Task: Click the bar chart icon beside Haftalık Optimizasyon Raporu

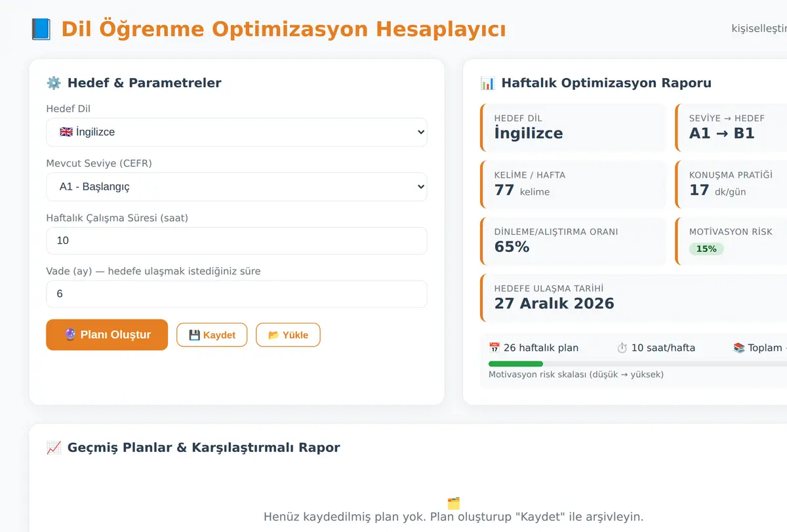Action: pyautogui.click(x=487, y=83)
